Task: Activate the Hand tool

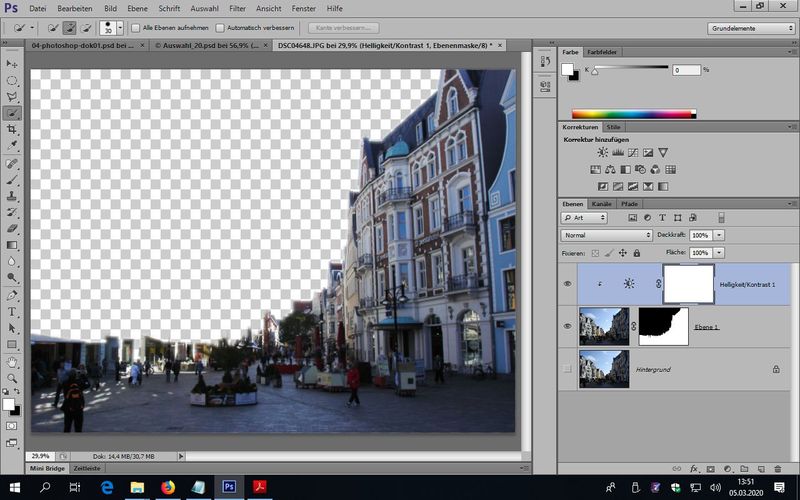Action: click(x=13, y=361)
